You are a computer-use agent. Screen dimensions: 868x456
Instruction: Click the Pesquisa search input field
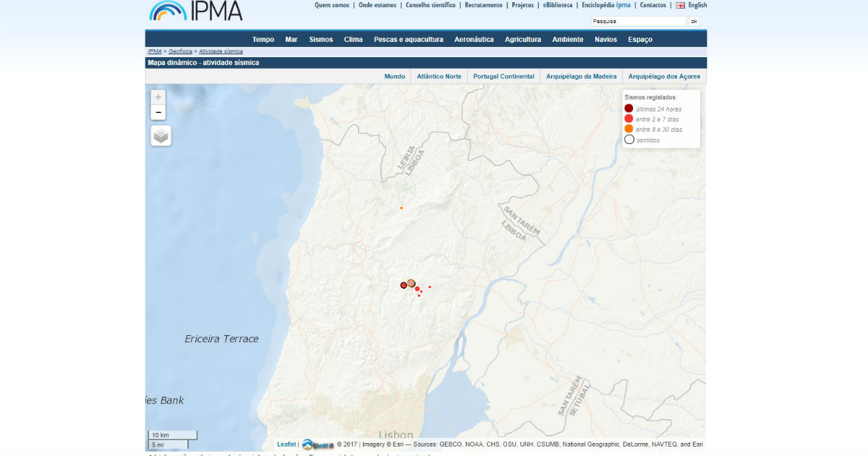[x=637, y=21]
